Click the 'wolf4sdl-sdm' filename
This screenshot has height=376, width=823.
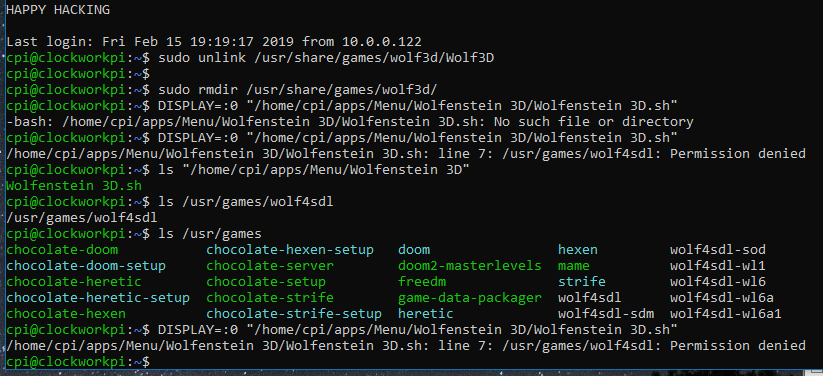[x=606, y=314]
